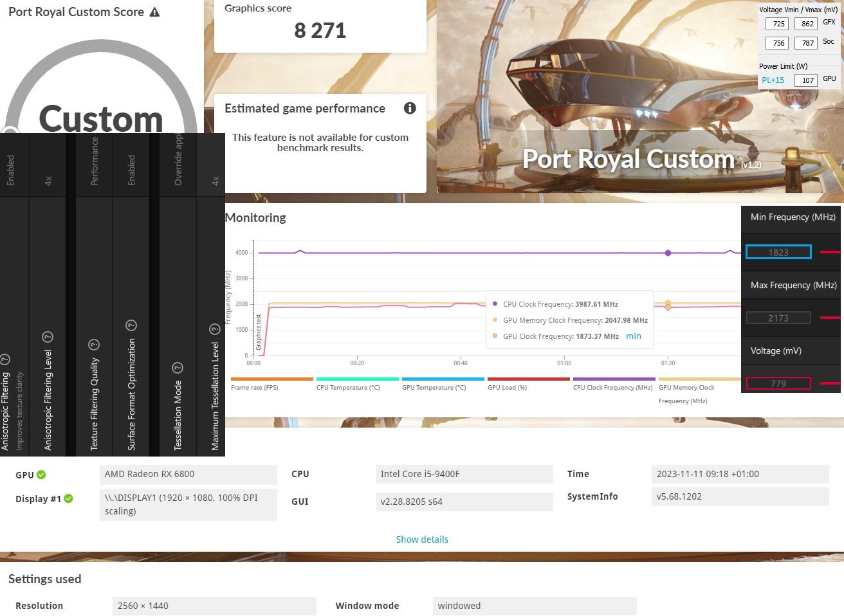
Task: Click the Window mode value windowed
Action: (535, 606)
